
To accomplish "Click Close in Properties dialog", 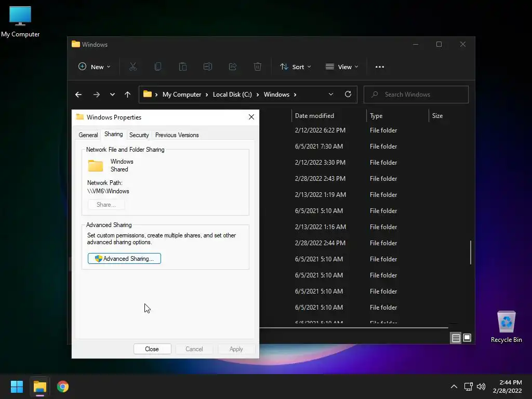I will point(152,349).
